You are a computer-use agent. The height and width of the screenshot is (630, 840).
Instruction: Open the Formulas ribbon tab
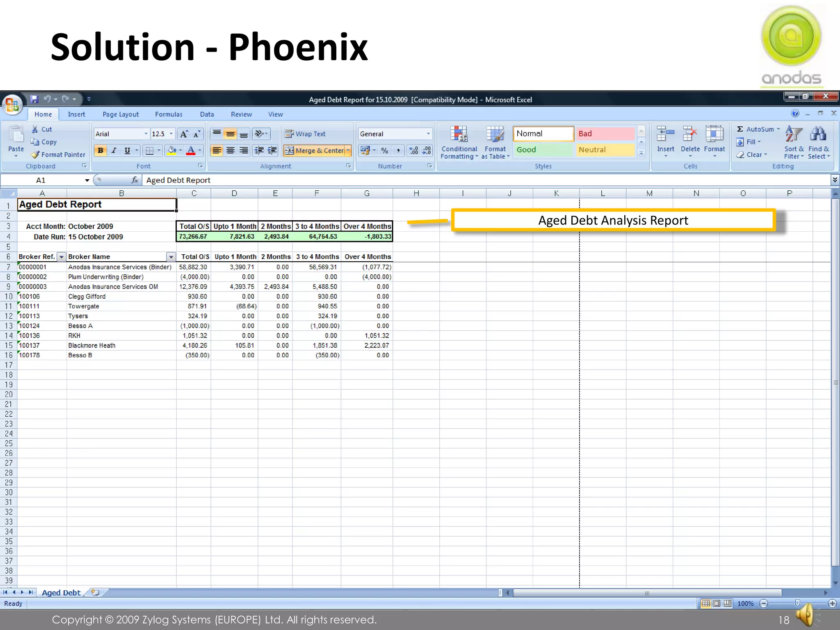169,114
